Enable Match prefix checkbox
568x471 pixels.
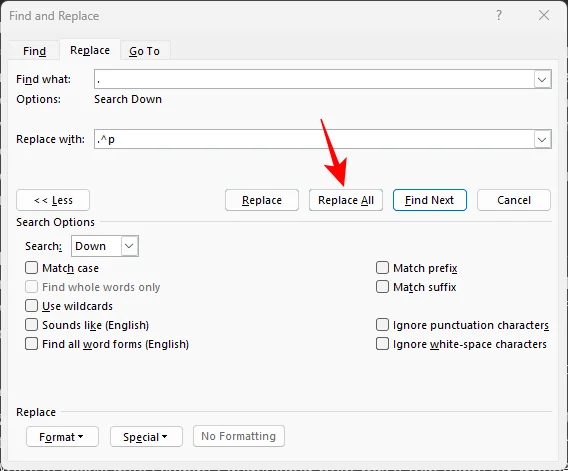coord(382,268)
